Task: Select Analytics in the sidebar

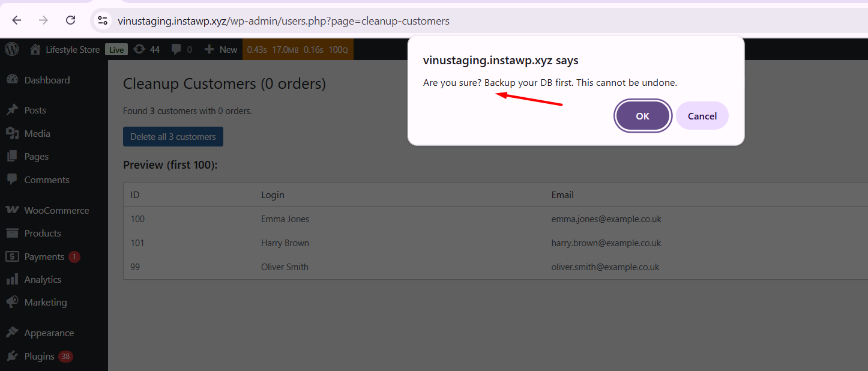Action: (x=43, y=279)
